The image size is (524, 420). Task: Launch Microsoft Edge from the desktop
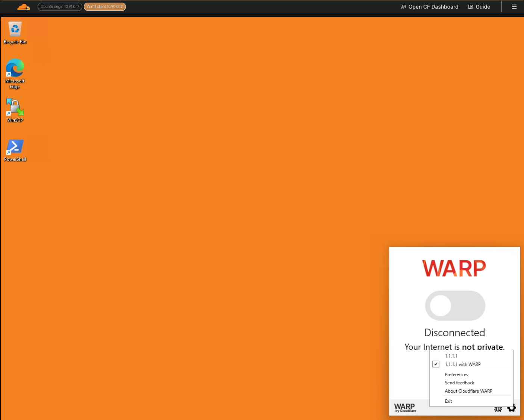[15, 74]
